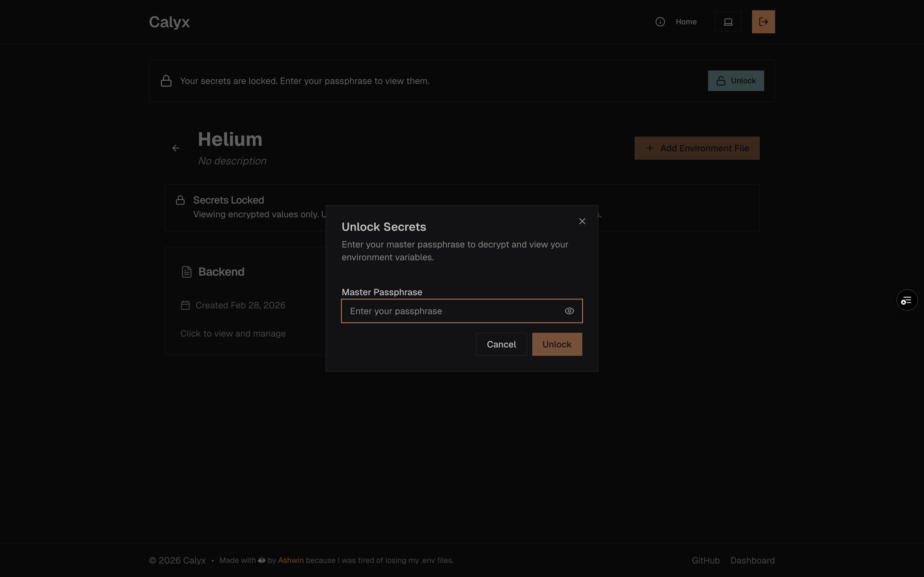Click Add Environment File button
924x577 pixels.
click(697, 148)
